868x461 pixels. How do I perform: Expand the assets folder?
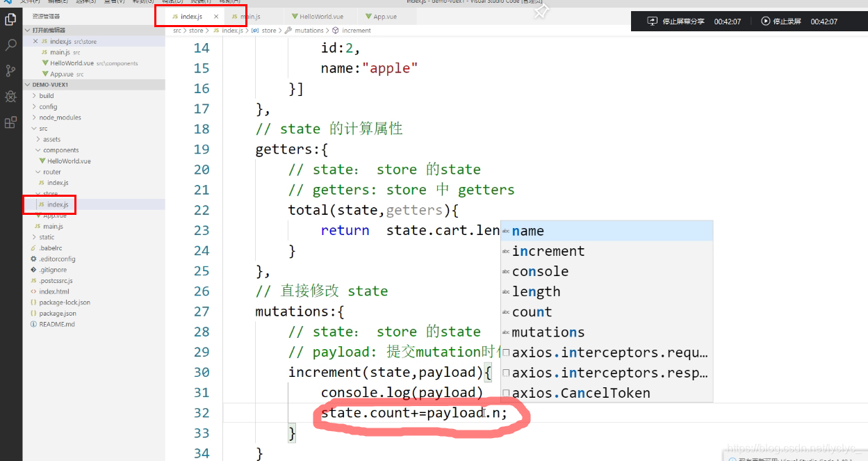51,139
